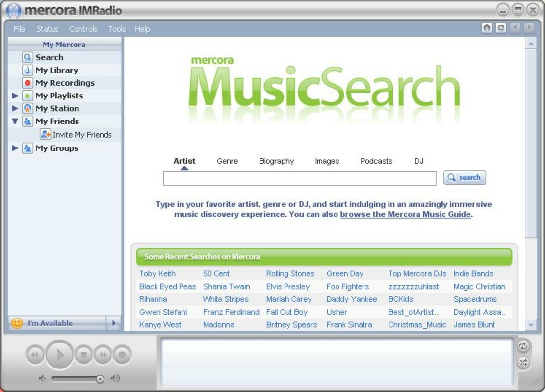Navigate back with the left arrow icon

515,28
